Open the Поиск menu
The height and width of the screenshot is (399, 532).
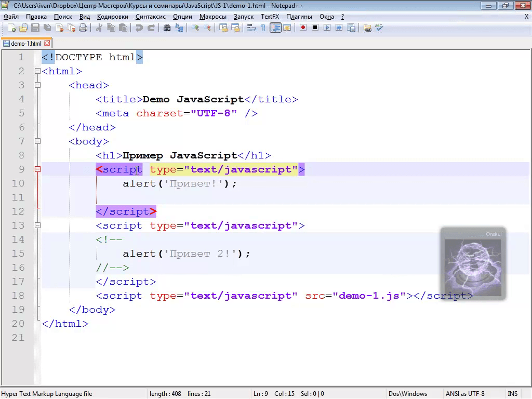point(63,17)
